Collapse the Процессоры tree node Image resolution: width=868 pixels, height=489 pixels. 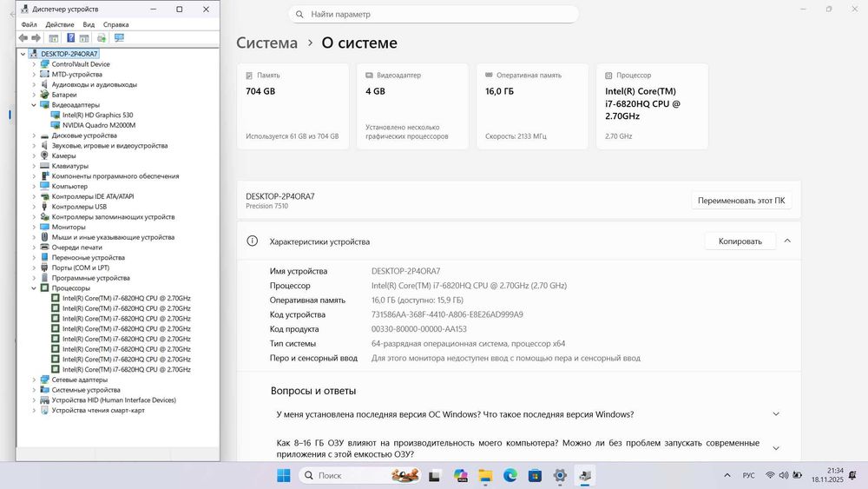pos(34,288)
